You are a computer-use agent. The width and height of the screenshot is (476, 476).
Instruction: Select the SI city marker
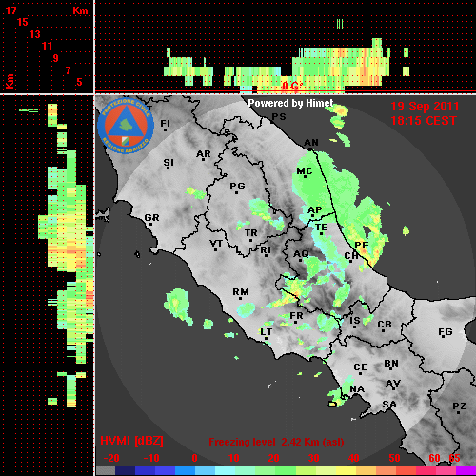pos(168,168)
